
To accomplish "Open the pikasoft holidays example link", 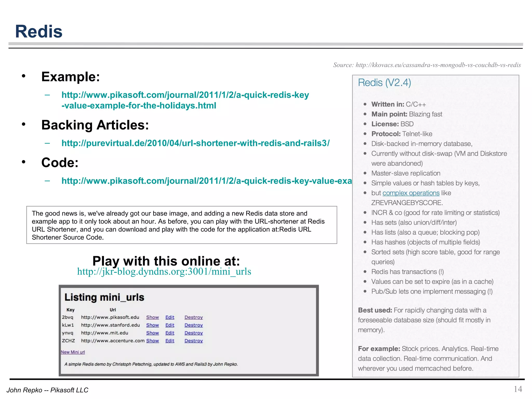I will coord(185,95).
